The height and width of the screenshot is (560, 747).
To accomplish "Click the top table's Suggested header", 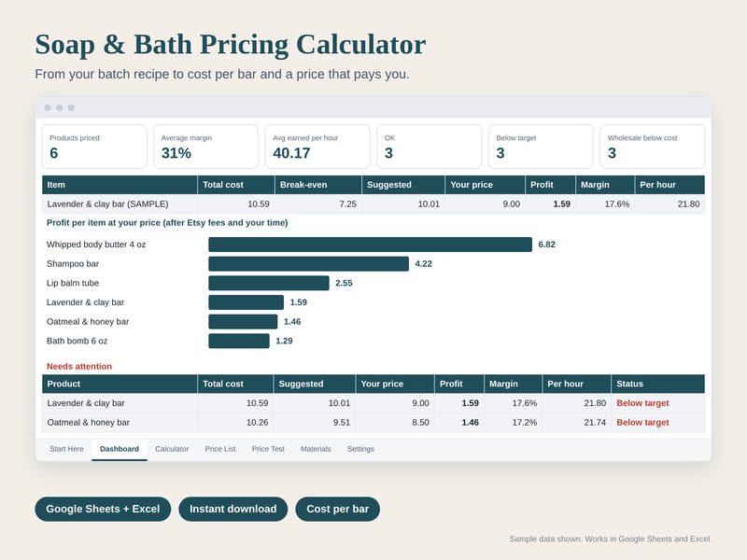I will click(x=403, y=185).
